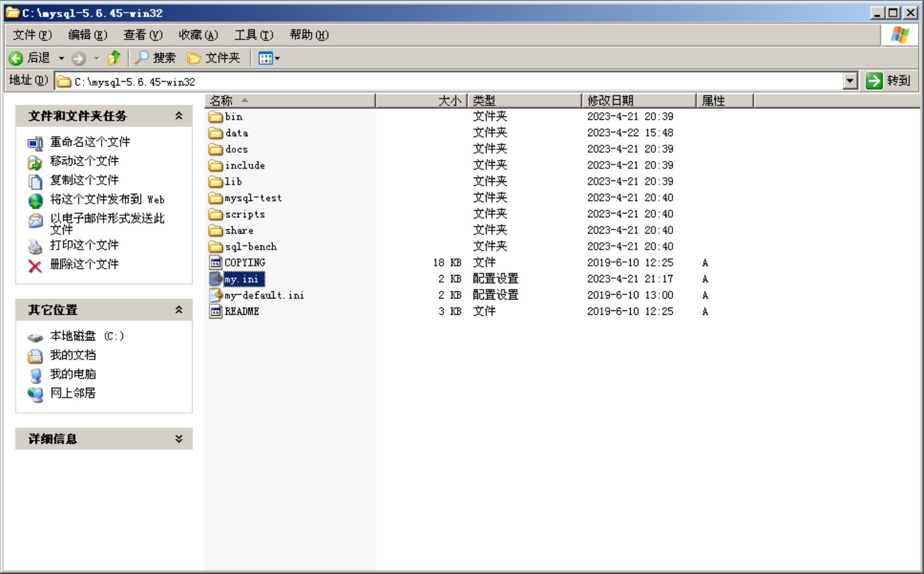Collapse the File and Folder Tasks panel
924x574 pixels.
click(x=178, y=115)
